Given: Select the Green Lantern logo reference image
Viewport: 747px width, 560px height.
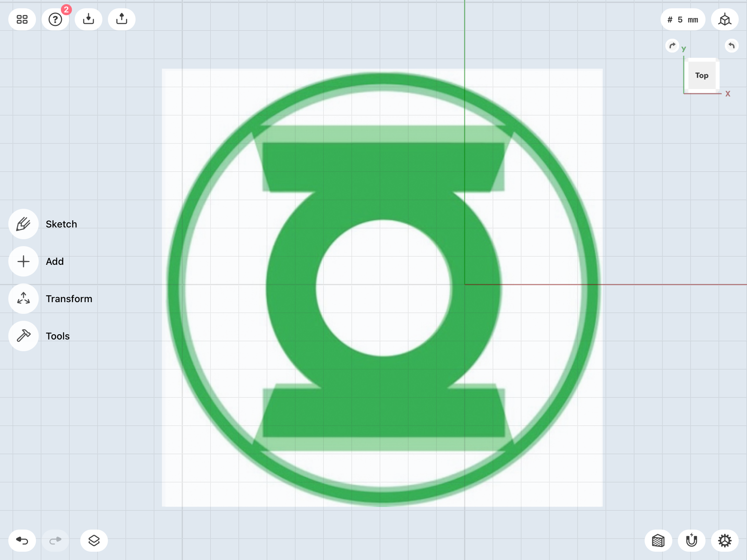Looking at the screenshot, I should click(382, 288).
